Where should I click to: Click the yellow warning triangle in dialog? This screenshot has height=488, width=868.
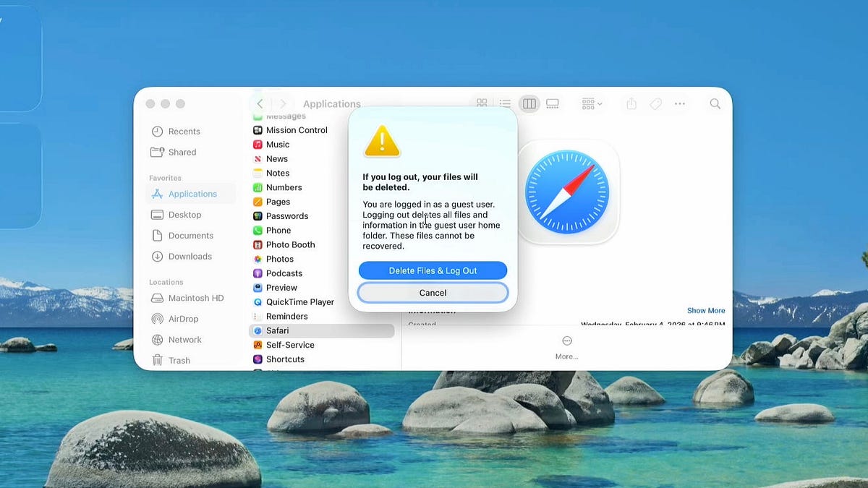coord(382,141)
